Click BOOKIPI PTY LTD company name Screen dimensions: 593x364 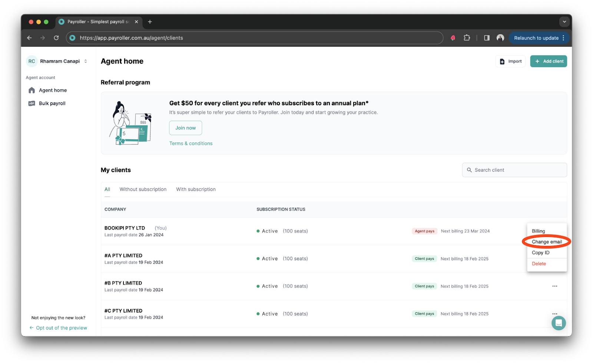tap(125, 228)
